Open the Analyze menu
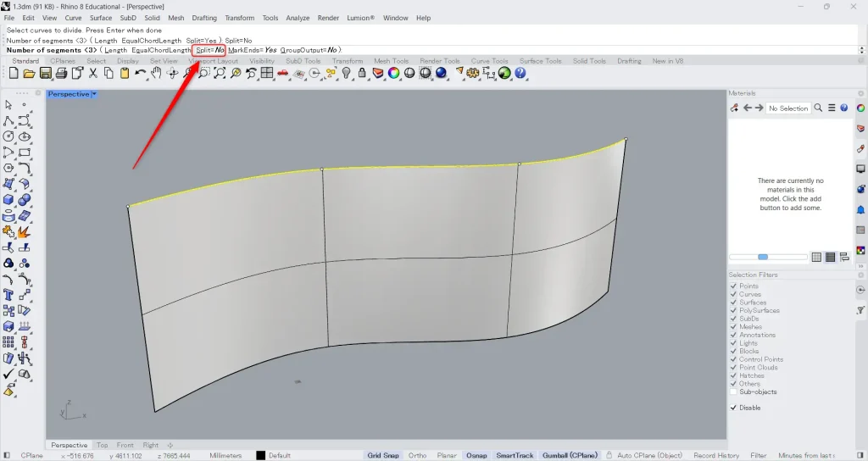868x461 pixels. pos(298,18)
